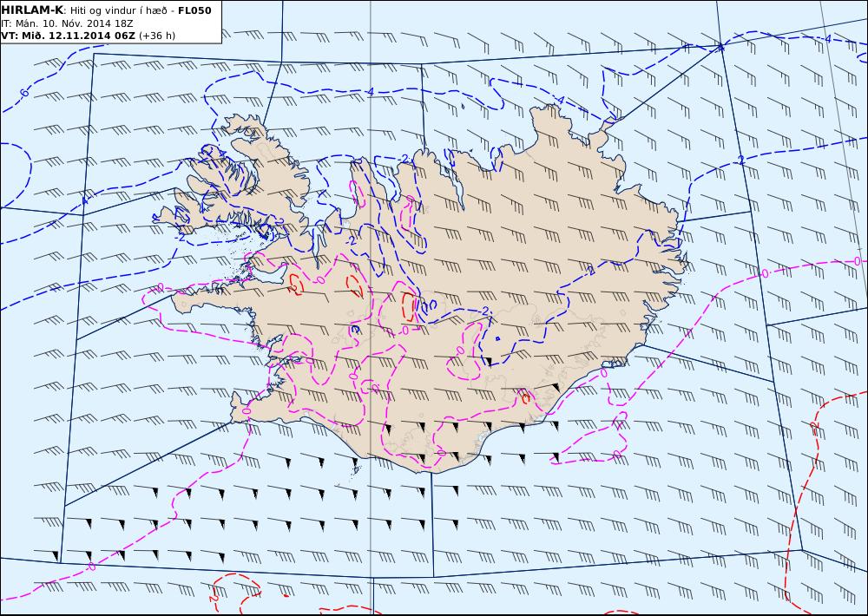This screenshot has height=616, width=868.
Task: Select the FL050 flight level label
Action: 194,10
